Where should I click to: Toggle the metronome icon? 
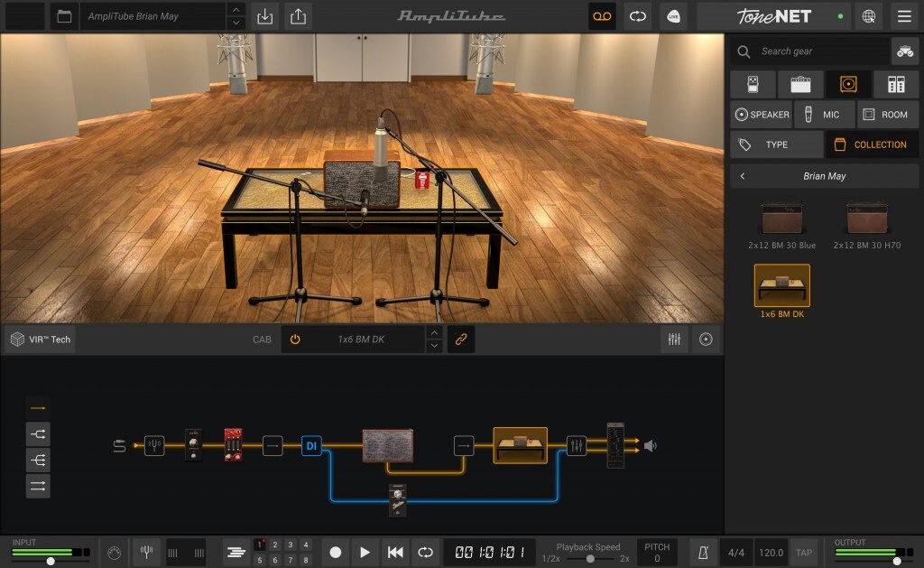coord(703,553)
